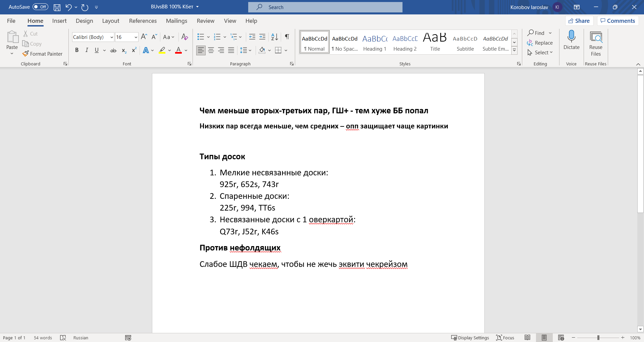Viewport: 644px width, 342px height.
Task: Toggle Italic formatting
Action: tap(87, 50)
